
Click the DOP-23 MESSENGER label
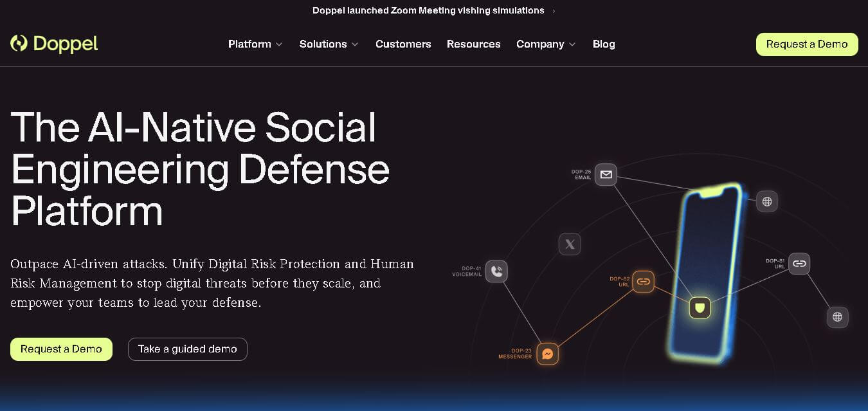tap(516, 354)
